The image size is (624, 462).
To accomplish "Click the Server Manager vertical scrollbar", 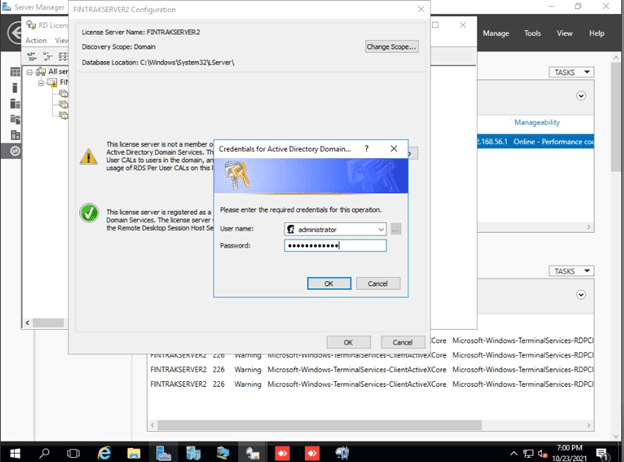I will click(616, 117).
